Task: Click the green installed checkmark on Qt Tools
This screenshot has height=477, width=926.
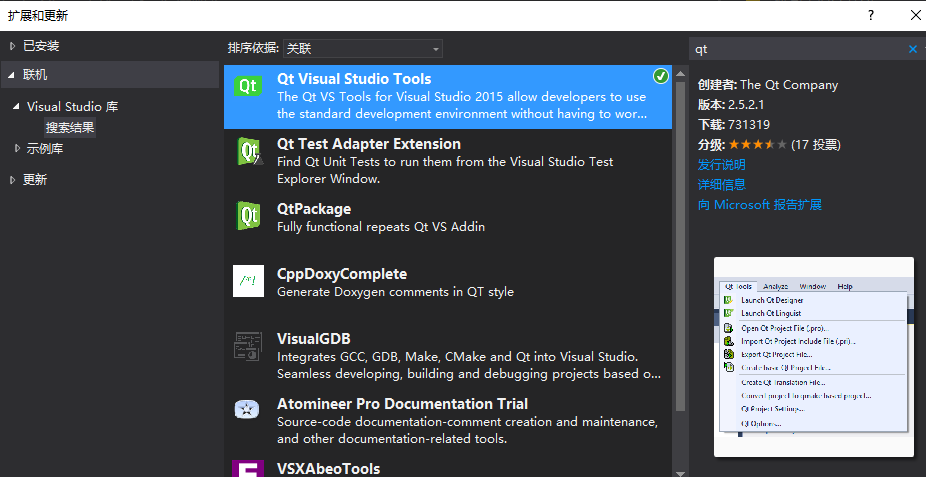Action: [660, 77]
